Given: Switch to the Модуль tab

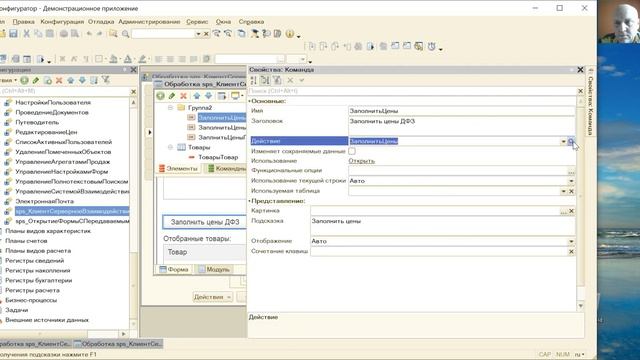Looking at the screenshot, I should pyautogui.click(x=214, y=269).
